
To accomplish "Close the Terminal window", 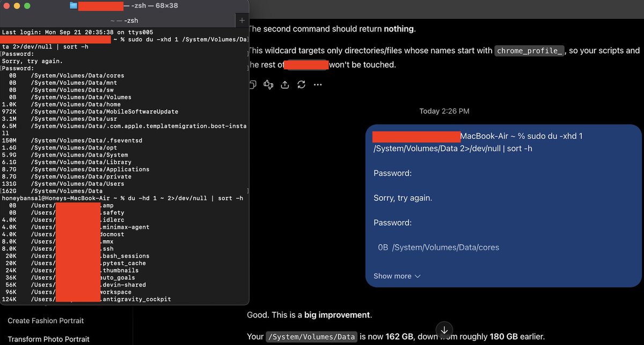I will pyautogui.click(x=7, y=6).
